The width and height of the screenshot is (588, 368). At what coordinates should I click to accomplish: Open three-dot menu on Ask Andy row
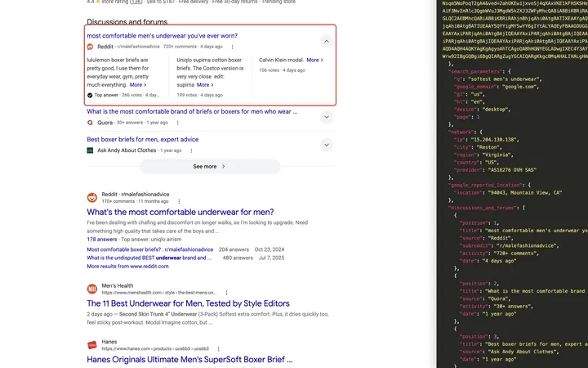(x=191, y=150)
